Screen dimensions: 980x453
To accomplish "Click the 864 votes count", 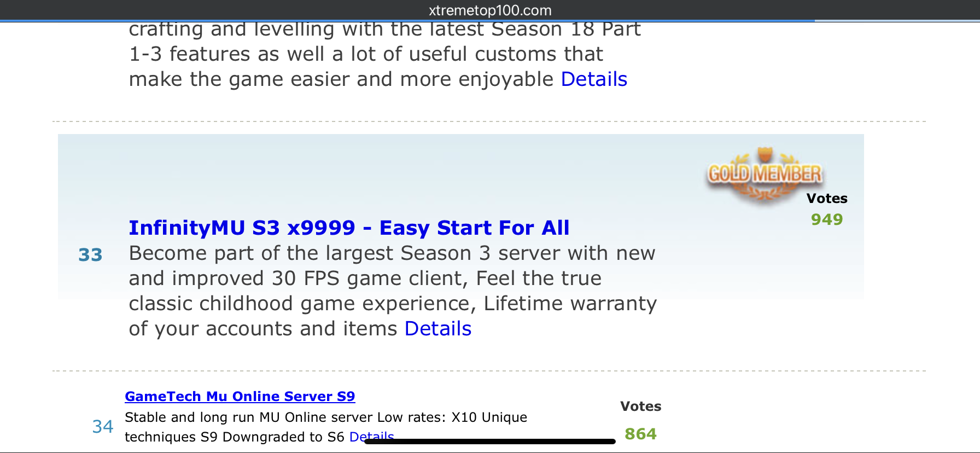I will click(x=640, y=434).
